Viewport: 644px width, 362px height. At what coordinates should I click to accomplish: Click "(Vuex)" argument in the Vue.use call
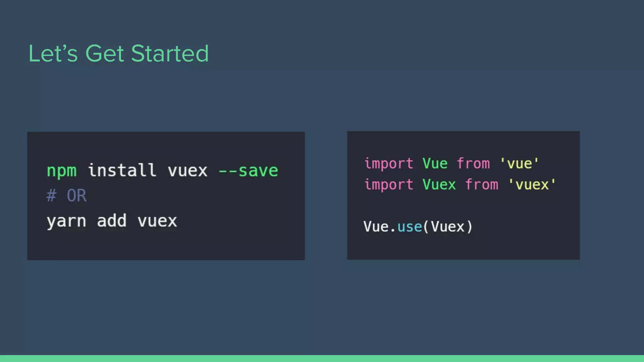point(448,227)
